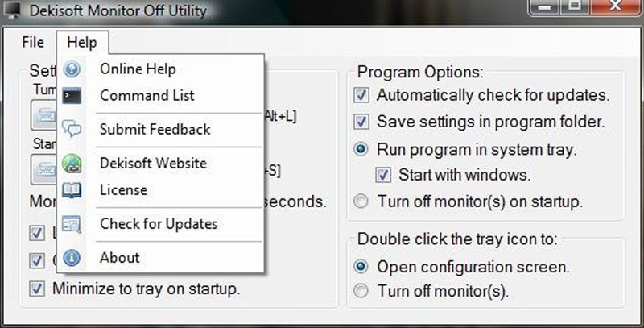Screen dimensions: 644x328
Task: Choose double-click action Turn off monitor(s).
Action: point(361,291)
